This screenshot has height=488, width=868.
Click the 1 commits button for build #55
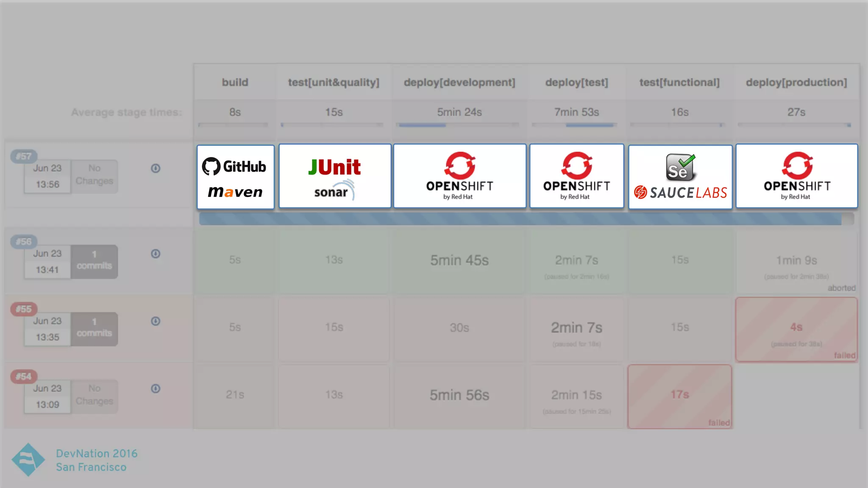click(x=94, y=328)
